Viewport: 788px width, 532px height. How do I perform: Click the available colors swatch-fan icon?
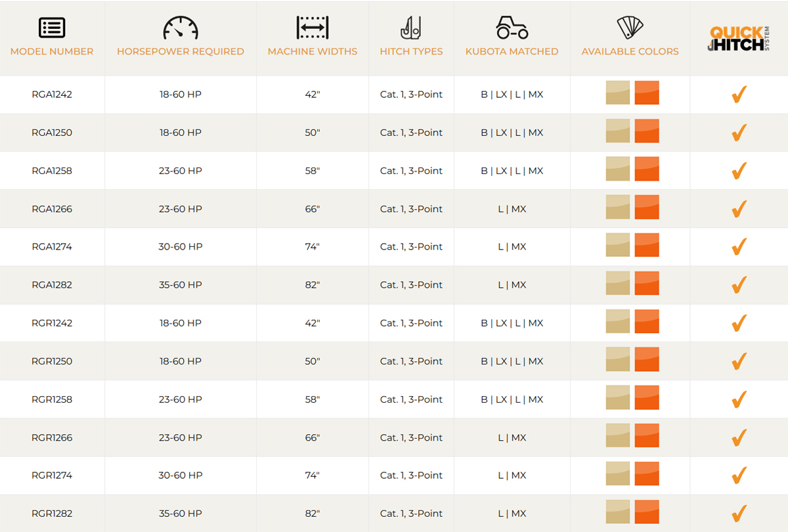630,28
